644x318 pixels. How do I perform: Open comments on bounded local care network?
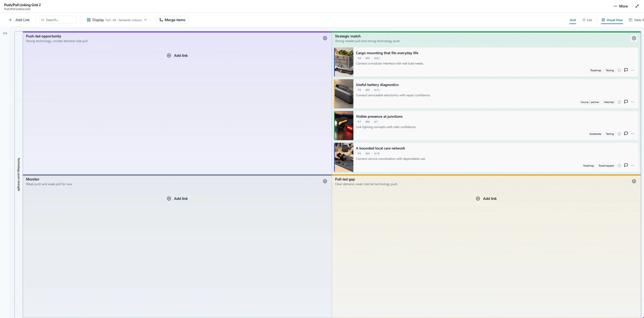(x=626, y=165)
